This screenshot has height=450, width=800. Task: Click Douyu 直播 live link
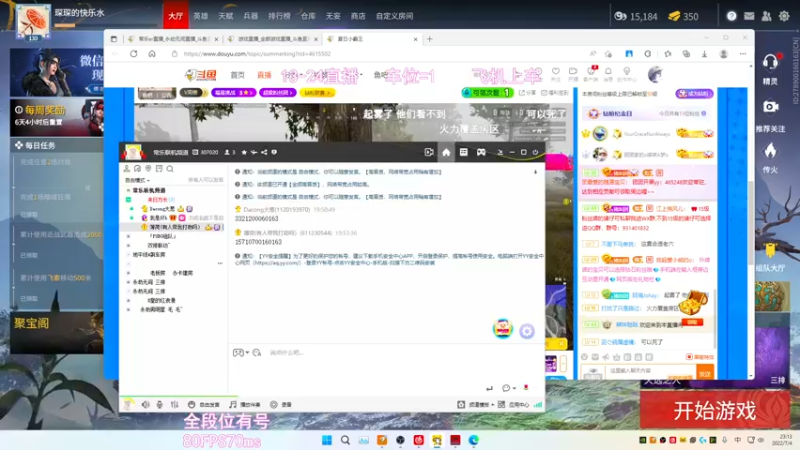[x=264, y=75]
